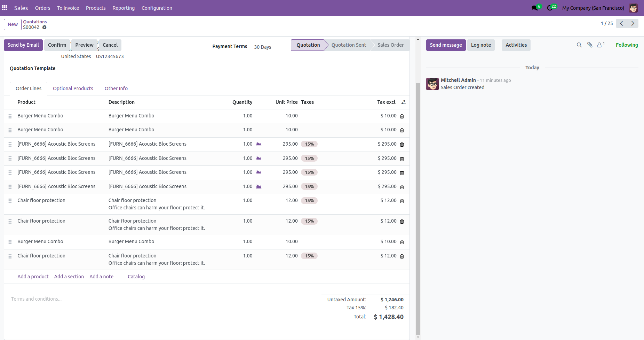This screenshot has height=340, width=644.
Task: Switch to the Optional Products tab
Action: [x=73, y=88]
